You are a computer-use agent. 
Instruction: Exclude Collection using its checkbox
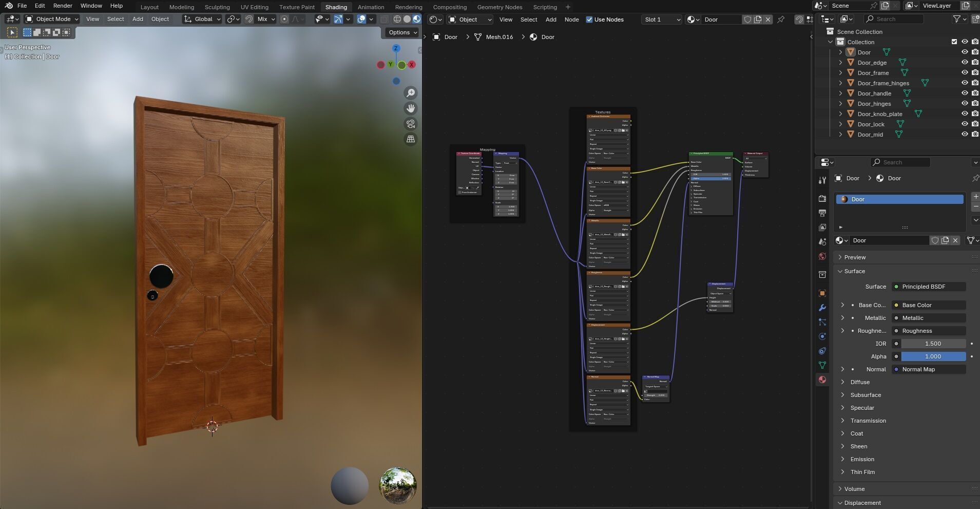click(954, 42)
